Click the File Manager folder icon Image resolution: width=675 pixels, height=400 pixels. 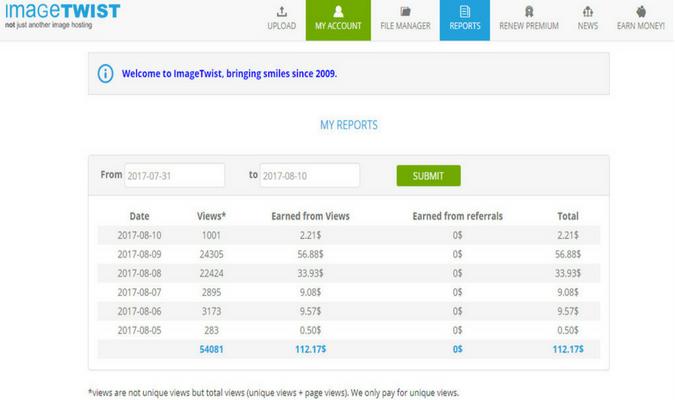405,11
